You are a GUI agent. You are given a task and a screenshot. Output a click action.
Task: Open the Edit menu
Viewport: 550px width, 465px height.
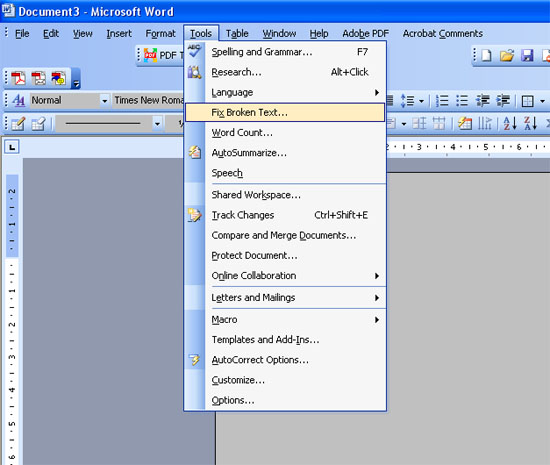pyautogui.click(x=51, y=34)
